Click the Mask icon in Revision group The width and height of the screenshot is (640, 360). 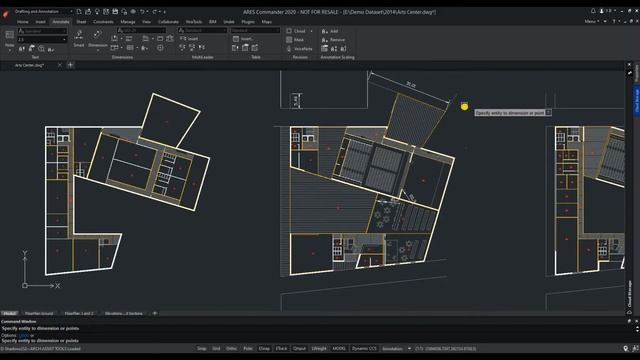pyautogui.click(x=289, y=40)
